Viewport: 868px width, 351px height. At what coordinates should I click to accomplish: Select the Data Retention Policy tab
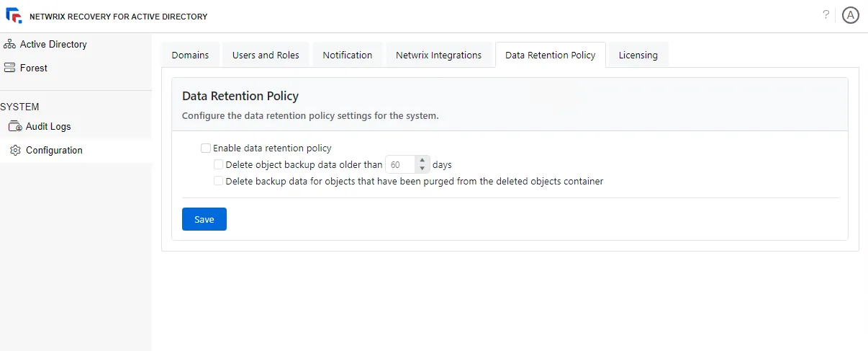click(x=551, y=55)
